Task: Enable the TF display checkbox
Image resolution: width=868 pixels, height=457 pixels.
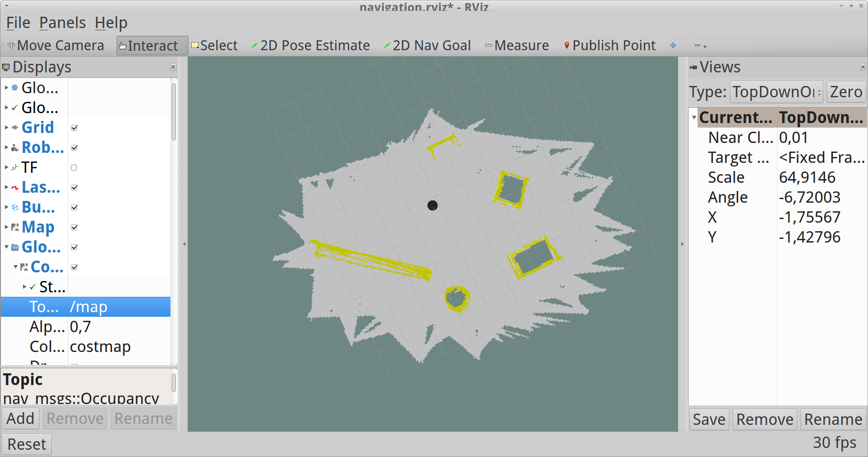Action: tap(74, 168)
